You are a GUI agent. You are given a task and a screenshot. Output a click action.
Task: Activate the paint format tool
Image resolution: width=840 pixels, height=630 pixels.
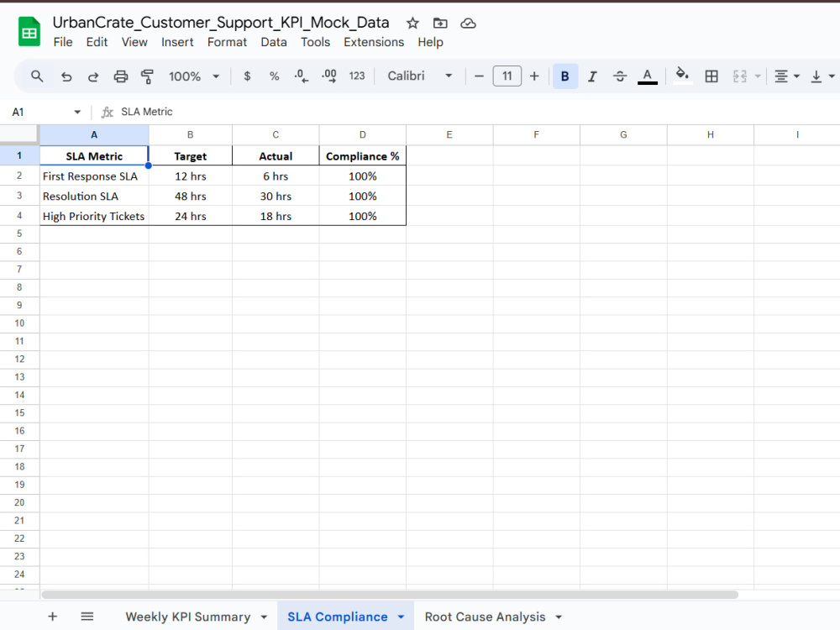point(147,76)
